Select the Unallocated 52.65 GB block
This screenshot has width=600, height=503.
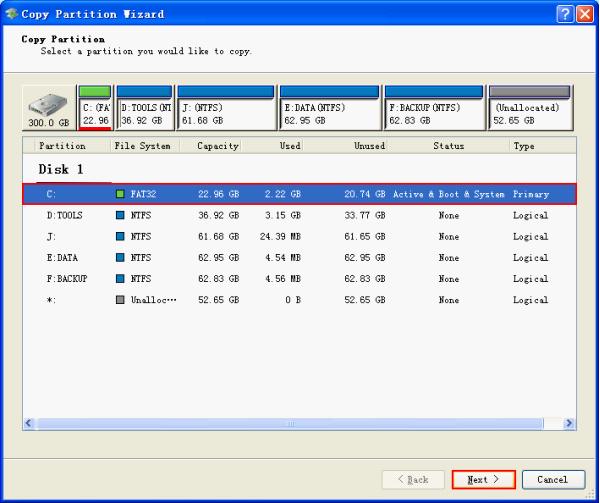pos(530,108)
